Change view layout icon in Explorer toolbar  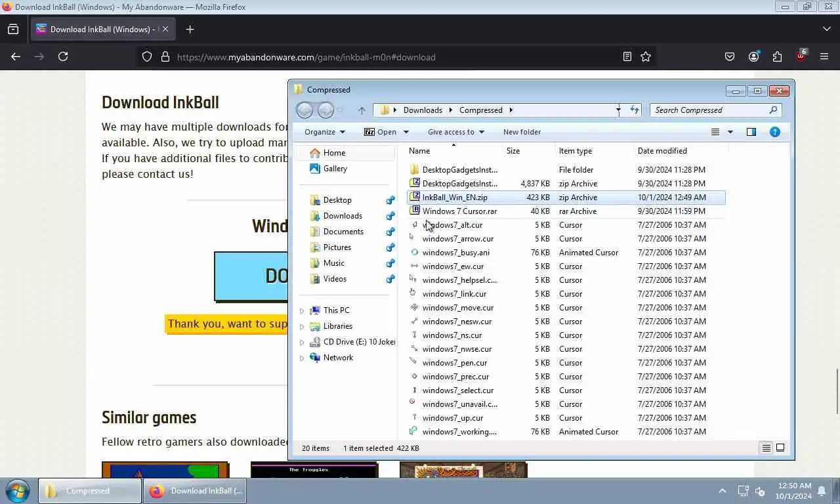(715, 132)
